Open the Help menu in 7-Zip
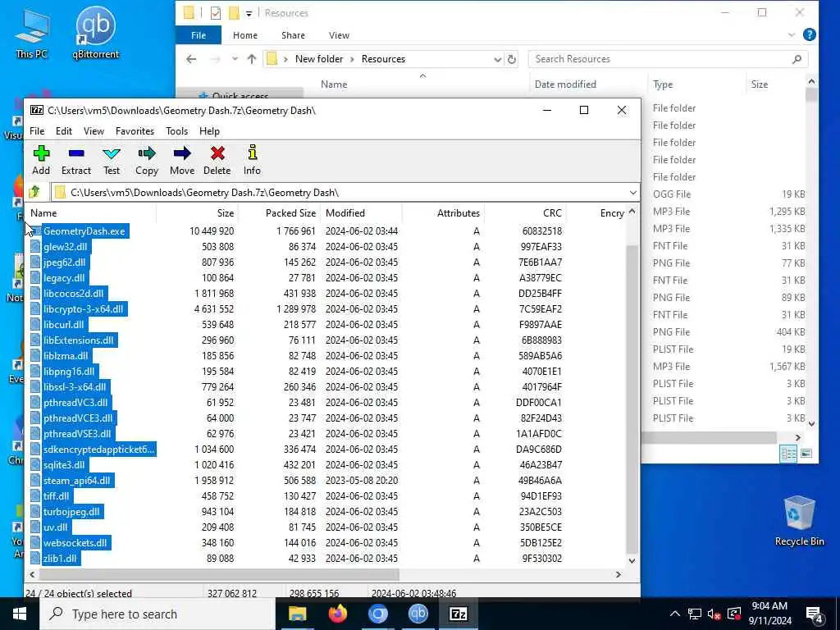840x630 pixels. (209, 131)
